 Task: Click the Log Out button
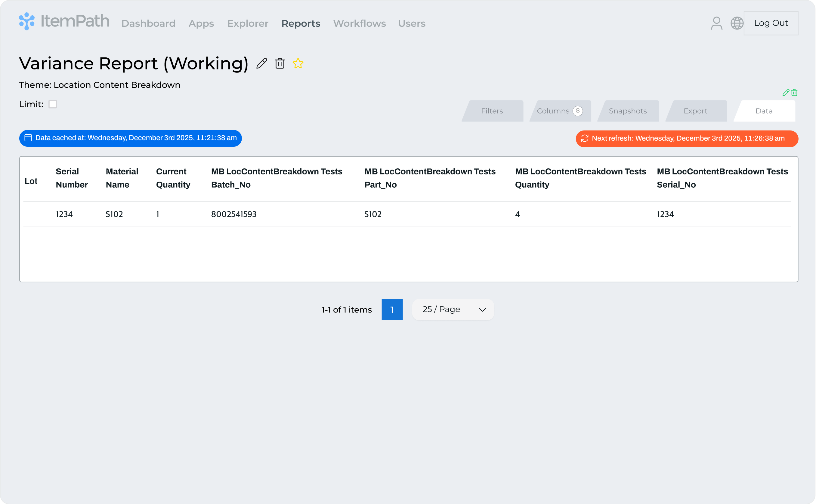click(x=771, y=23)
